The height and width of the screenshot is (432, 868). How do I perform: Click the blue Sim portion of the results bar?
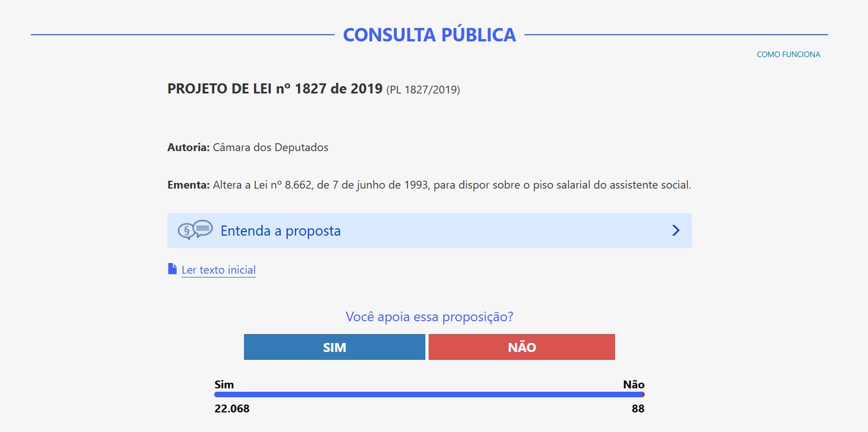(428, 395)
